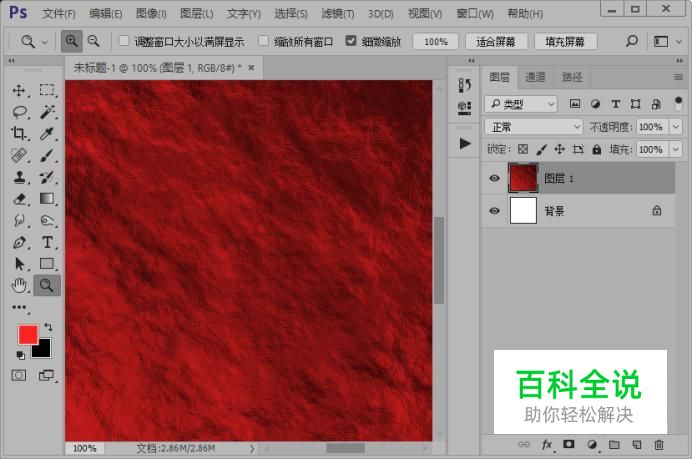
Task: Open the 图层(L) menu
Action: tap(197, 14)
